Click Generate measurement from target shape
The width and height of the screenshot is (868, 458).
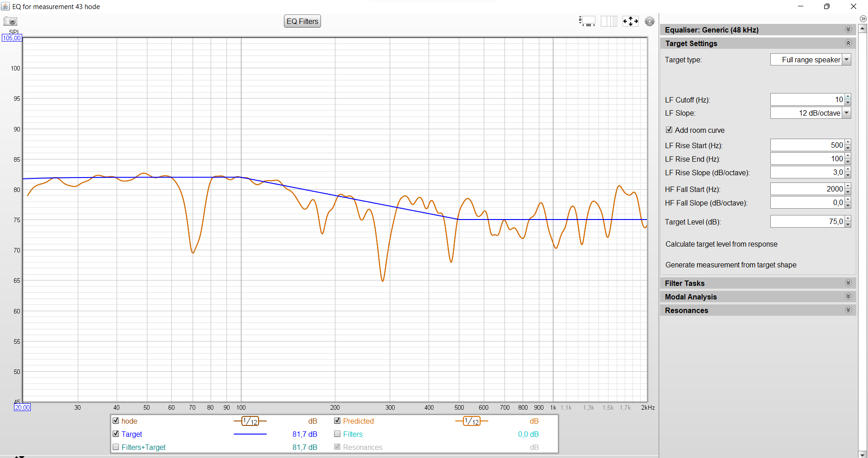click(731, 265)
